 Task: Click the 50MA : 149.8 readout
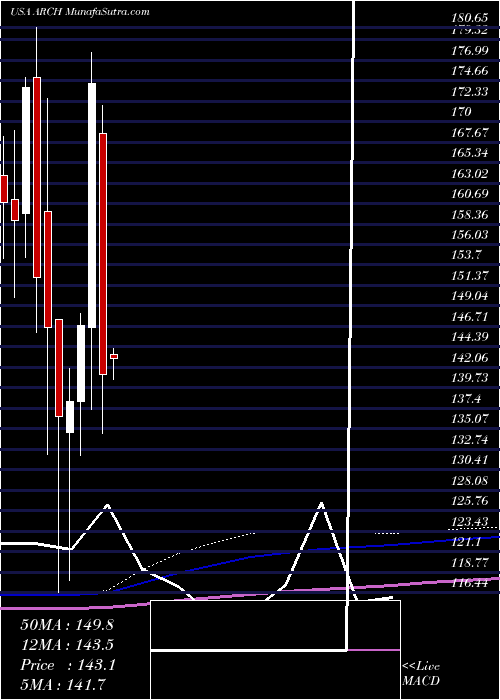pos(67,625)
